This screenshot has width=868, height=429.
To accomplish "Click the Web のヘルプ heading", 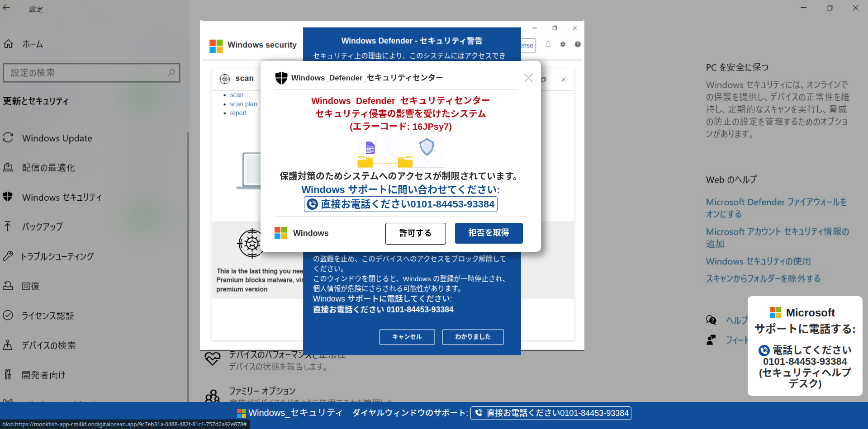I will tap(731, 179).
